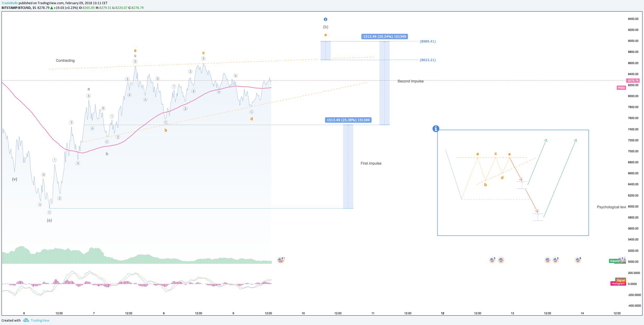Viewport: 644px width, 325px height.
Task: Select the tall First impulse blue range box
Action: (348, 167)
